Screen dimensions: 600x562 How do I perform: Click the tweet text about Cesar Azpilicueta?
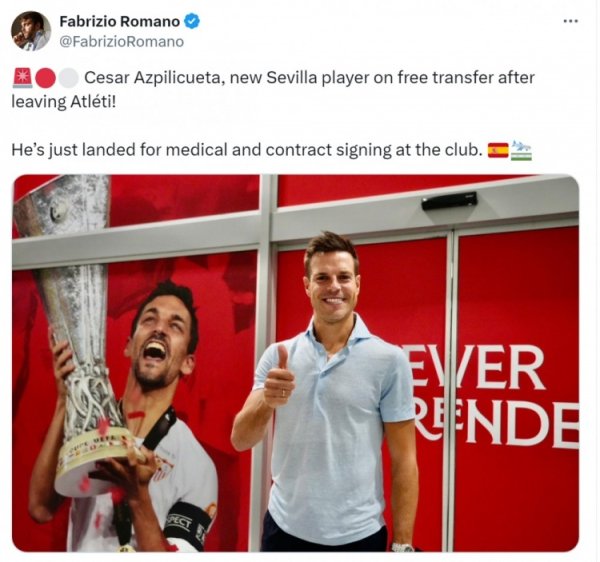point(273,90)
